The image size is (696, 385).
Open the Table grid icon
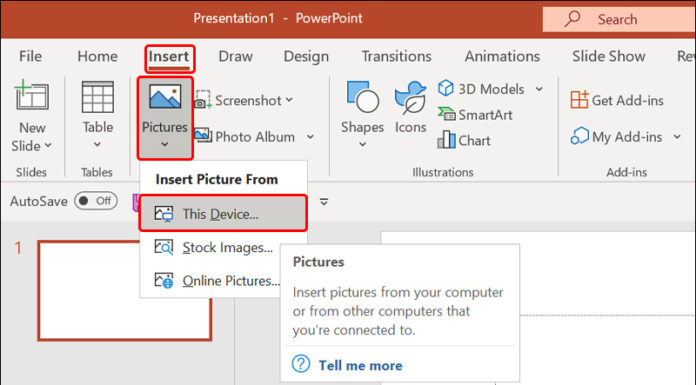97,97
